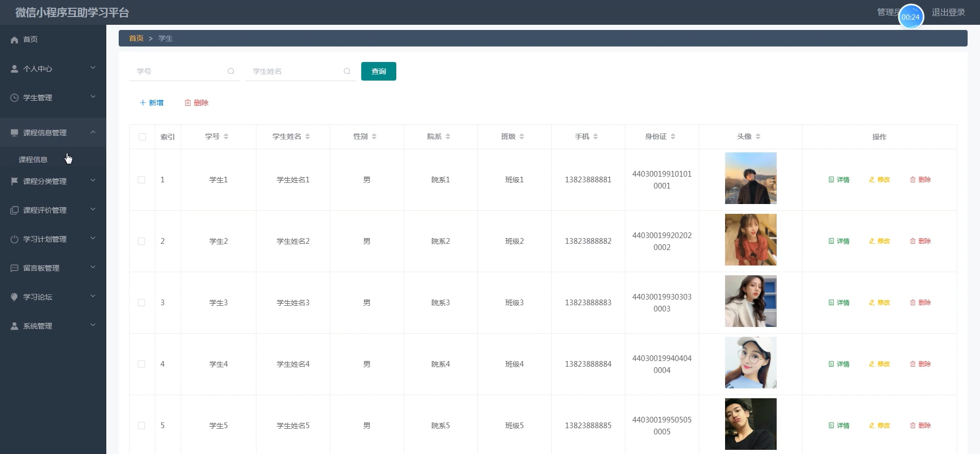Click the 学生姓名 search input field
The height and width of the screenshot is (454, 980).
[294, 71]
